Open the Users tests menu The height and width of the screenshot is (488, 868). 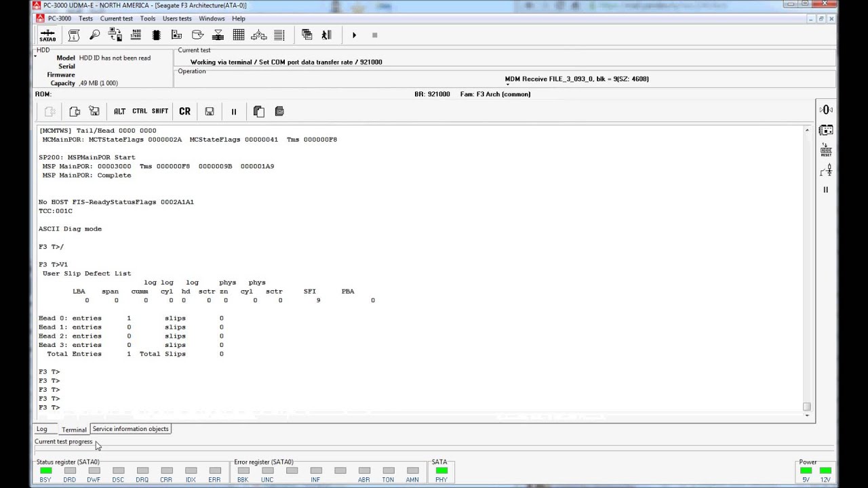pos(177,18)
